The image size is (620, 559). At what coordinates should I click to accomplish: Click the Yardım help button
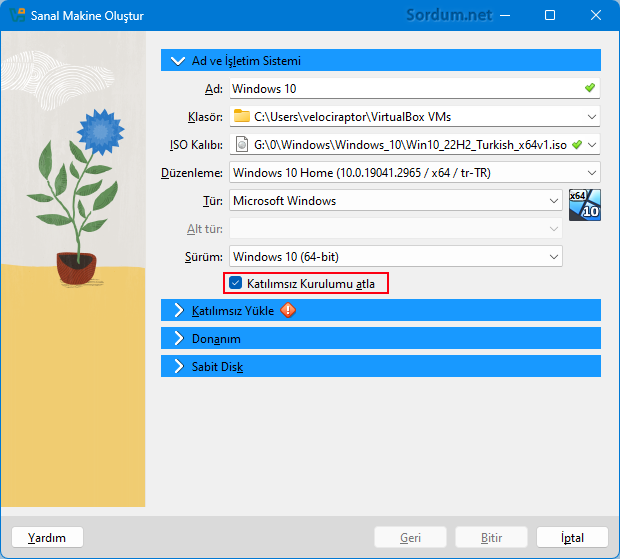coord(47,537)
